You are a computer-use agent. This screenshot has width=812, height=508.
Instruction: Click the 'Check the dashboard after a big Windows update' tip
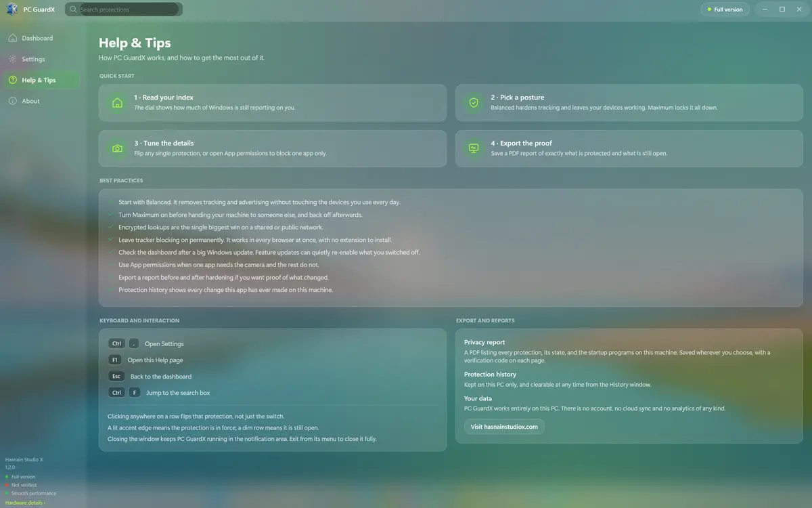(x=269, y=252)
